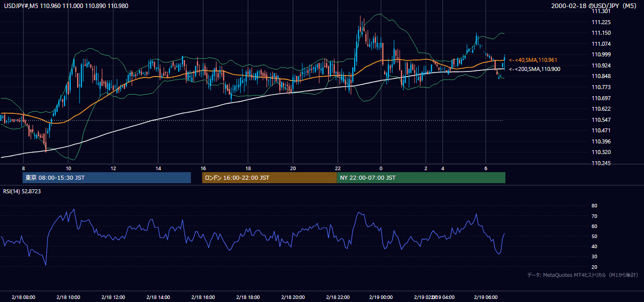Click the 2/18 22:00 date label
Screen dimensions: 644x302
coord(338,297)
